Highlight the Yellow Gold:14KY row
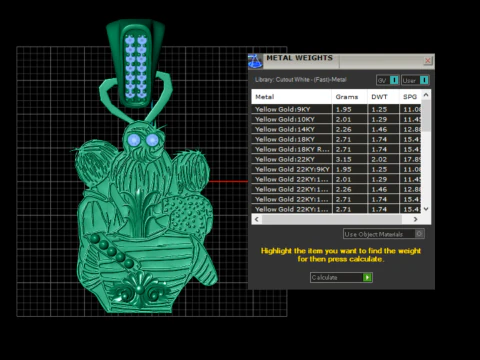 (x=336, y=129)
